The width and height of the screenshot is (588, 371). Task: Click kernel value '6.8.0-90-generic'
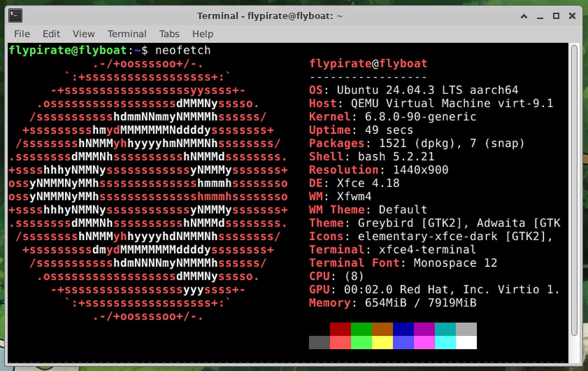(x=420, y=116)
